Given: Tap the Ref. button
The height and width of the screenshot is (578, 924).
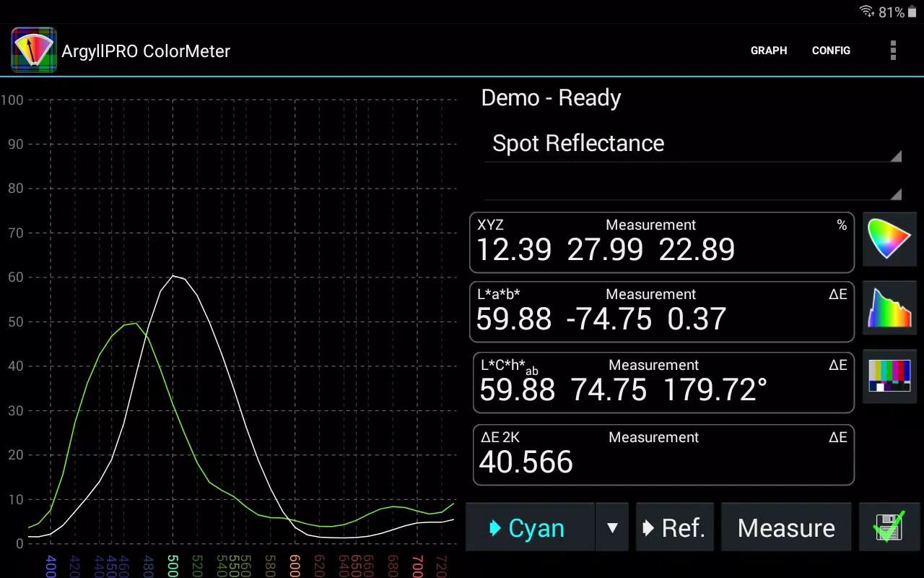Looking at the screenshot, I should point(675,527).
